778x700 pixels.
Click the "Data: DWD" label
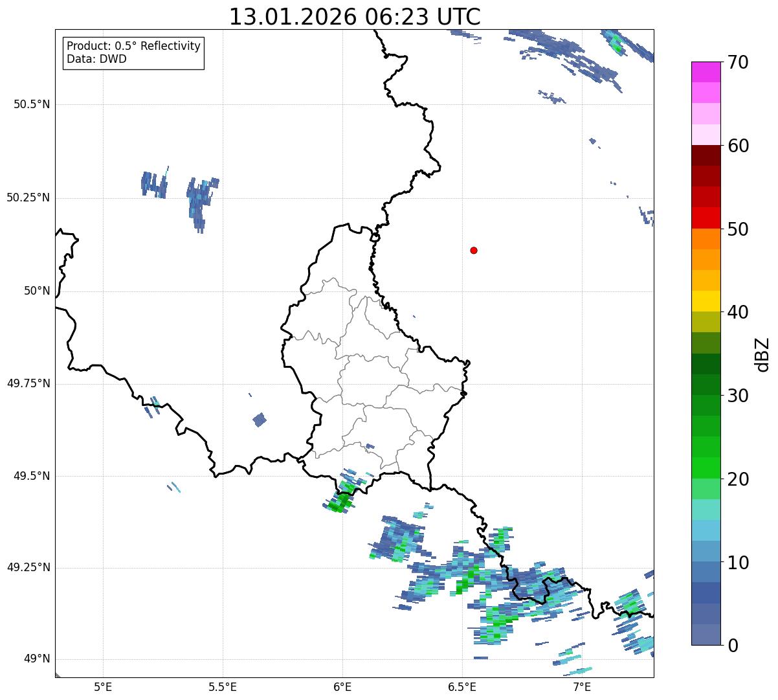96,59
